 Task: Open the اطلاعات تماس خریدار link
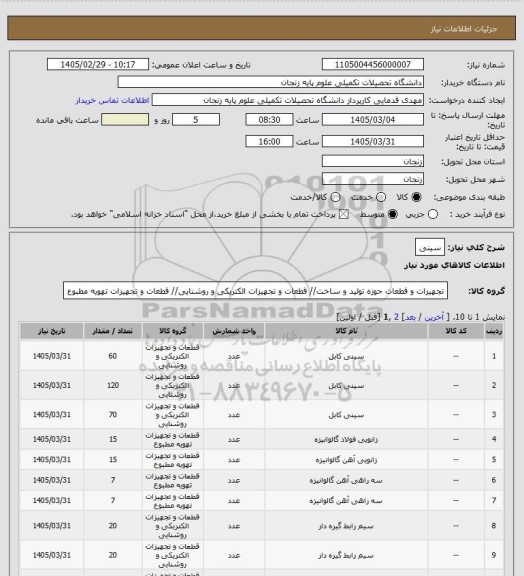112,100
